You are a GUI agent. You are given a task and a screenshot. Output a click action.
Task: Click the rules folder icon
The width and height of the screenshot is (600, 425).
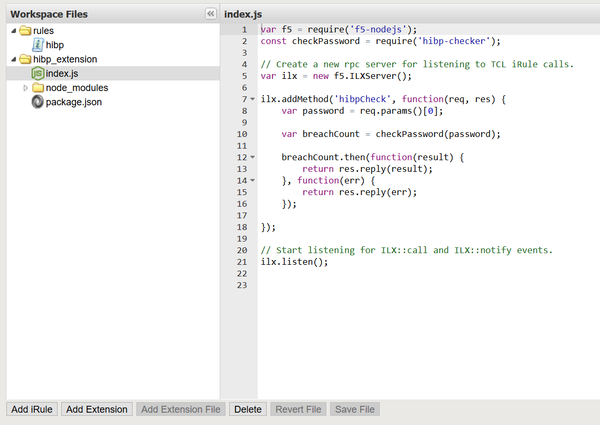(x=24, y=31)
